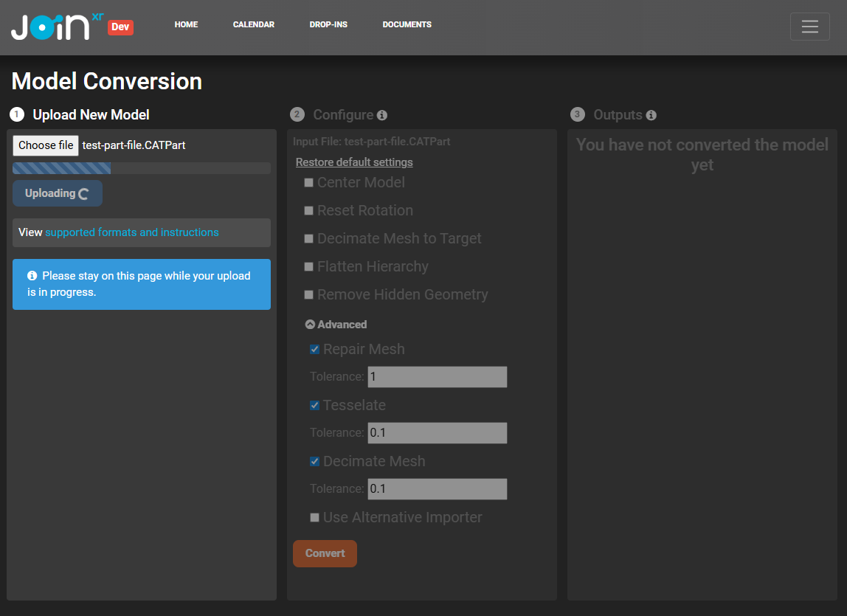Open the DOCUMENTS section
Image resolution: width=847 pixels, height=616 pixels.
(407, 24)
